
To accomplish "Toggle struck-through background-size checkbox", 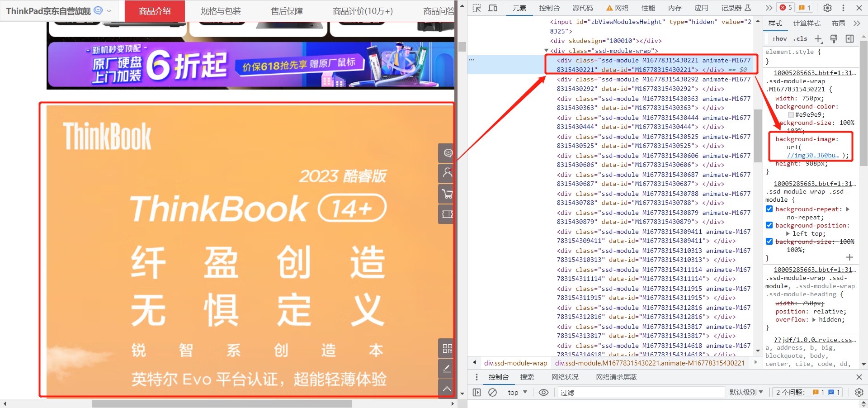I will tap(769, 242).
